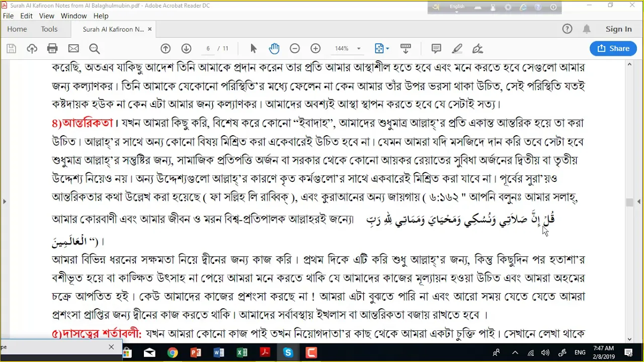This screenshot has height=362, width=644.
Task: Open the settings gear in the floating language bar
Action: [x=508, y=7]
